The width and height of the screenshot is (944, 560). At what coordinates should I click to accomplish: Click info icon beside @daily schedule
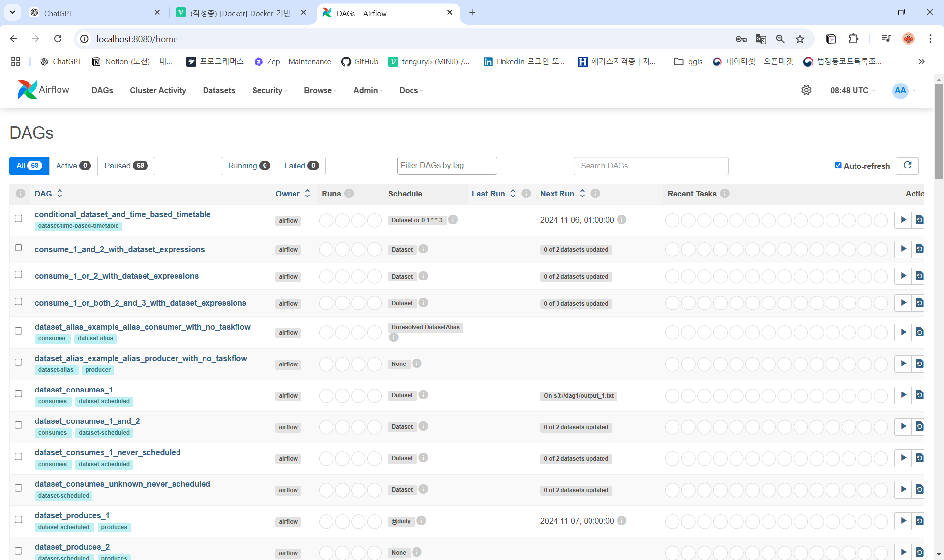pos(421,521)
